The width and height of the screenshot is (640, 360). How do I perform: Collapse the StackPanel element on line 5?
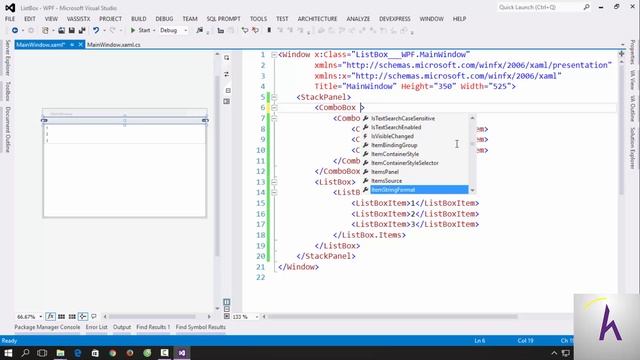(274, 97)
